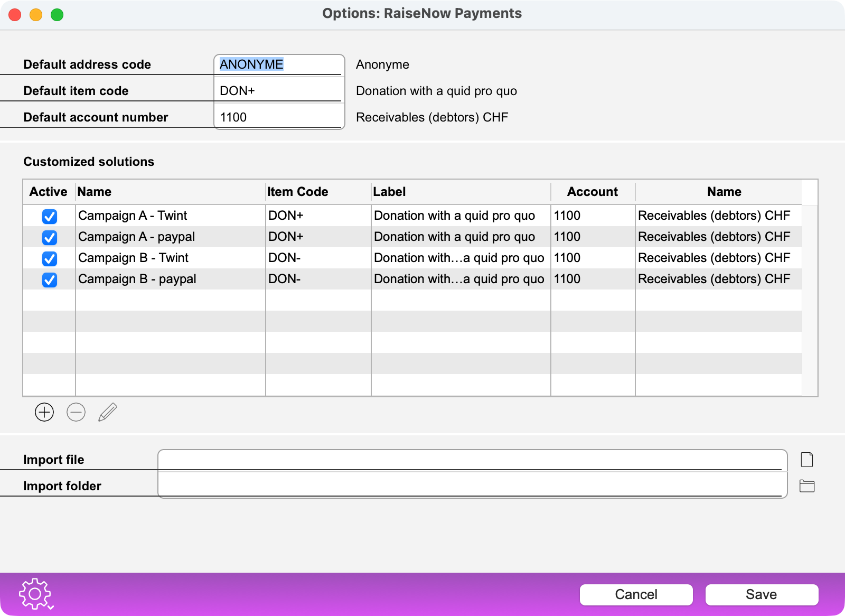Save the RaiseNow Payments options
This screenshot has width=845, height=616.
click(762, 594)
